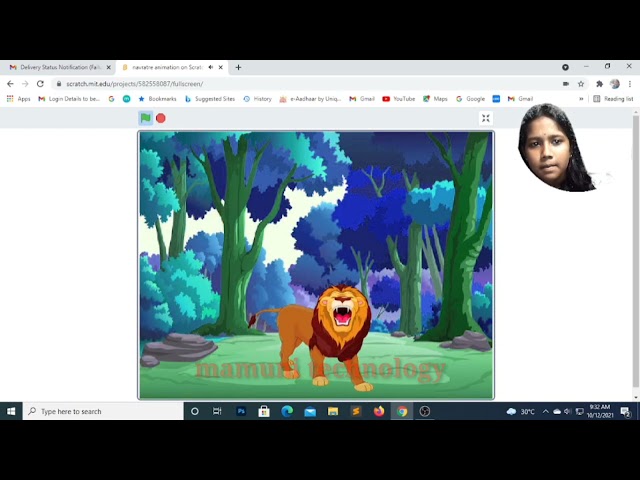Show hidden system tray icons
640x480 pixels.
click(x=546, y=411)
